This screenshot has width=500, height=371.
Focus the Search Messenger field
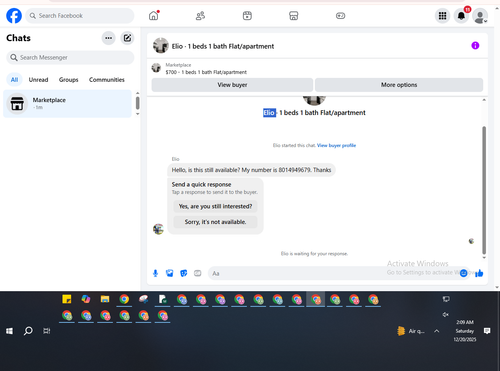pyautogui.click(x=70, y=58)
